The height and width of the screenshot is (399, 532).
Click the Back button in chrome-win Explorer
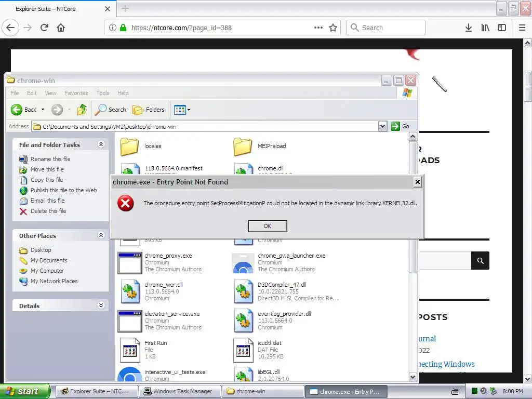[x=23, y=110]
